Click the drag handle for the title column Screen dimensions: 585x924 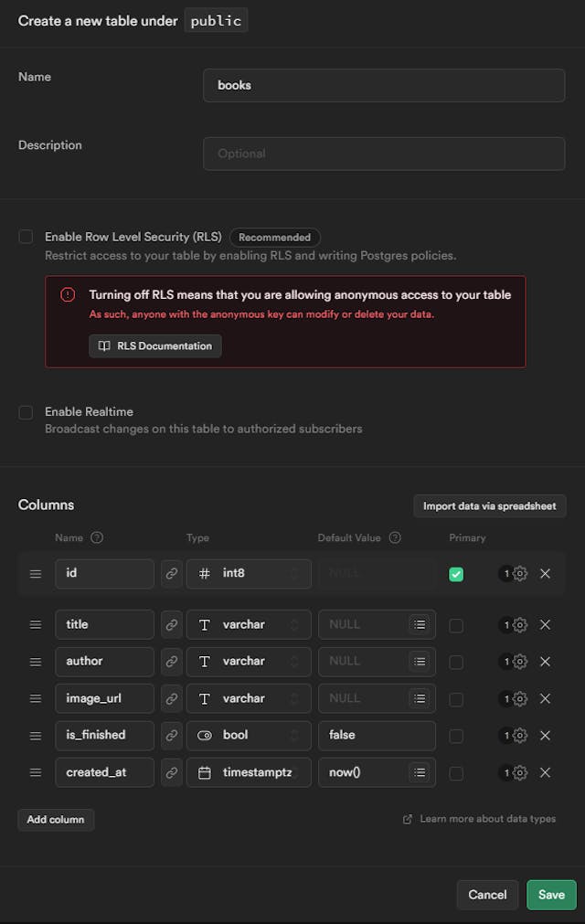36,625
